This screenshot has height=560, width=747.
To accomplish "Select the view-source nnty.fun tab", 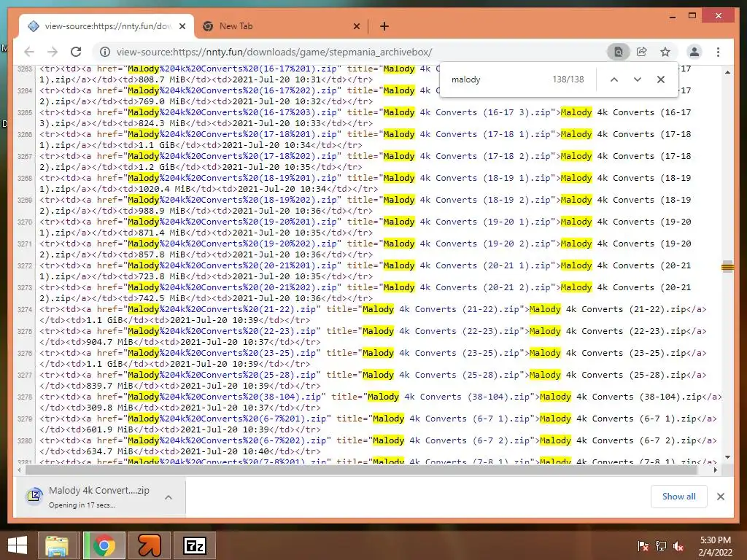I will pos(107,27).
